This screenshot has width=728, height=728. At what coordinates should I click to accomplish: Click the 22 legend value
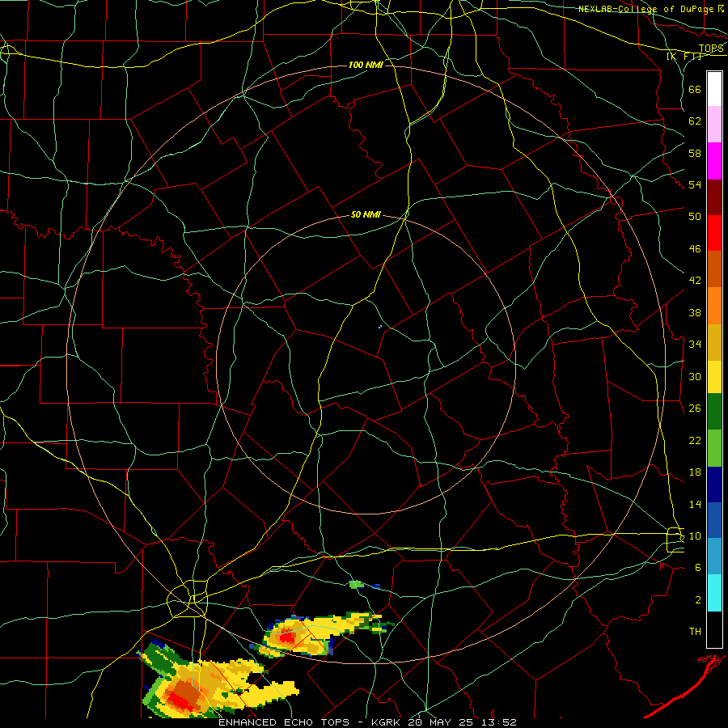point(695,440)
